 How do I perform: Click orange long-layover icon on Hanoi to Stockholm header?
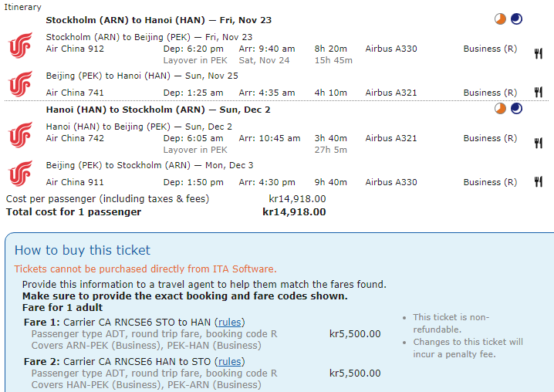click(501, 109)
